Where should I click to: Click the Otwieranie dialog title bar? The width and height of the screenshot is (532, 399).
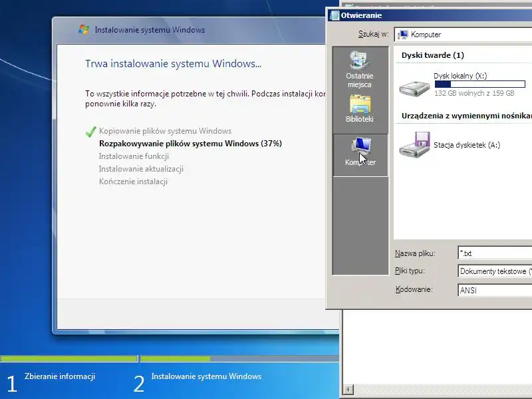tap(429, 15)
